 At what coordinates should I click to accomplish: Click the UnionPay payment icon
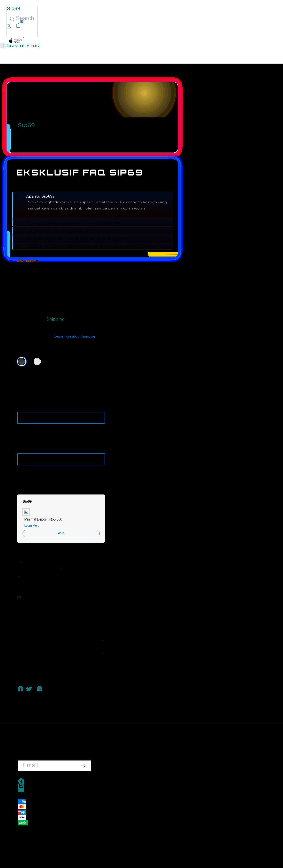[x=22, y=812]
